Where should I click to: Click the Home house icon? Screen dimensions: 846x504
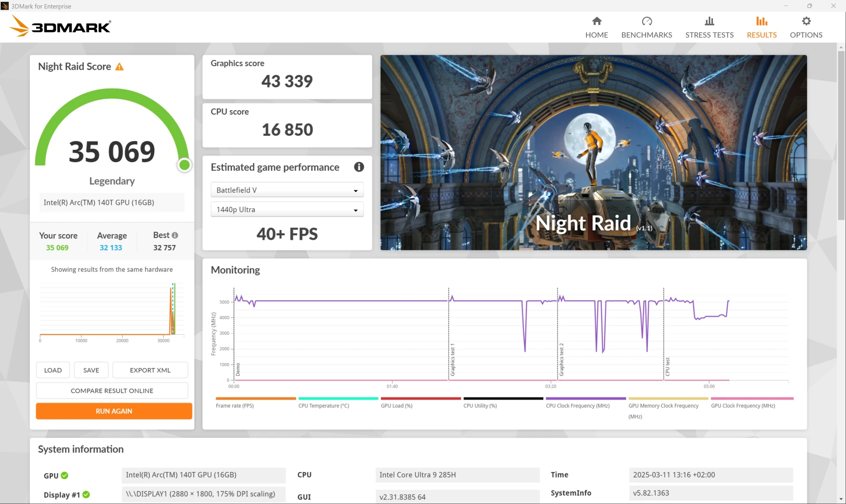(597, 21)
